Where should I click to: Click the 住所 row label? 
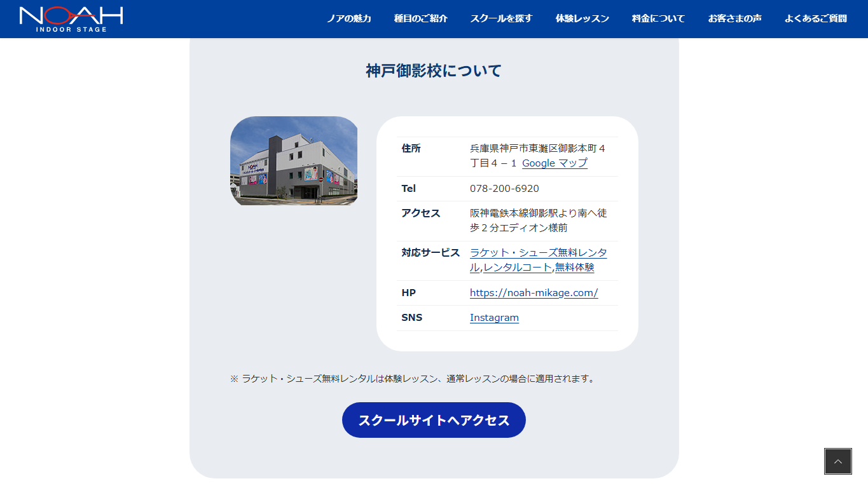point(411,149)
